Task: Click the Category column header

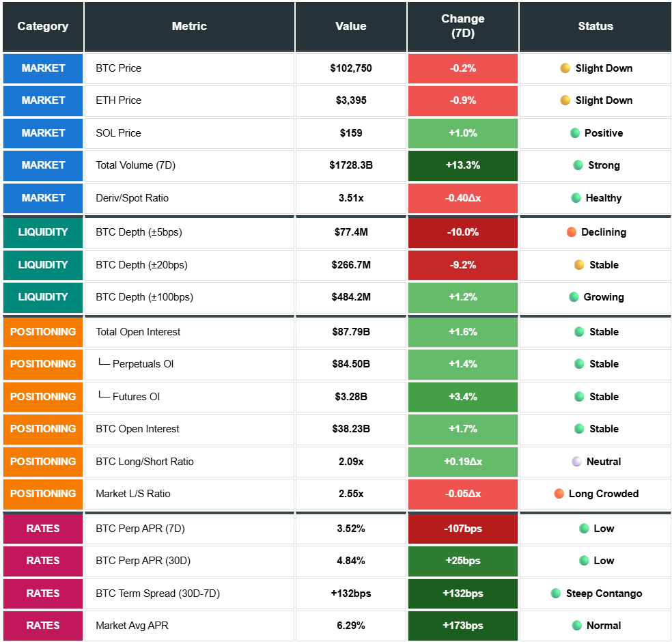Action: pyautogui.click(x=43, y=26)
